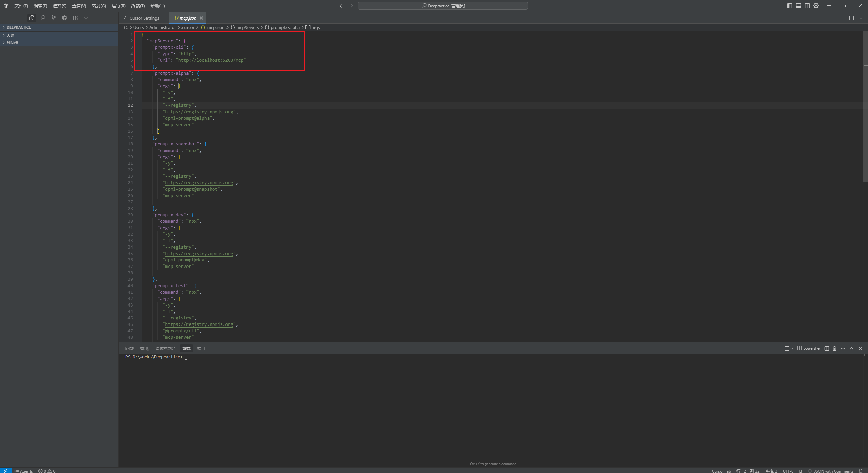
Task: Click the "promptx-dev" key on line 29
Action: (x=169, y=215)
